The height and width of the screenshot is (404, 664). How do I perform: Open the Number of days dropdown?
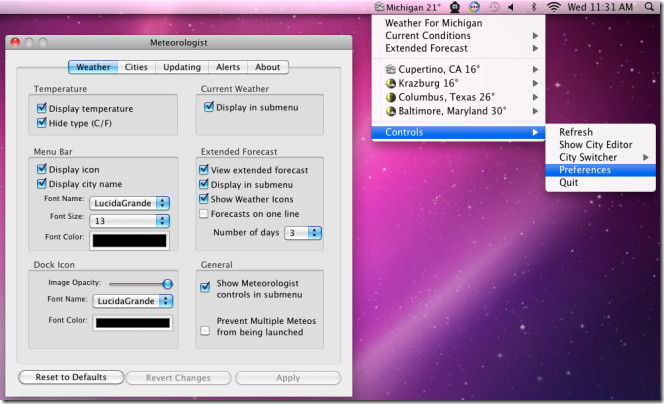tap(302, 233)
